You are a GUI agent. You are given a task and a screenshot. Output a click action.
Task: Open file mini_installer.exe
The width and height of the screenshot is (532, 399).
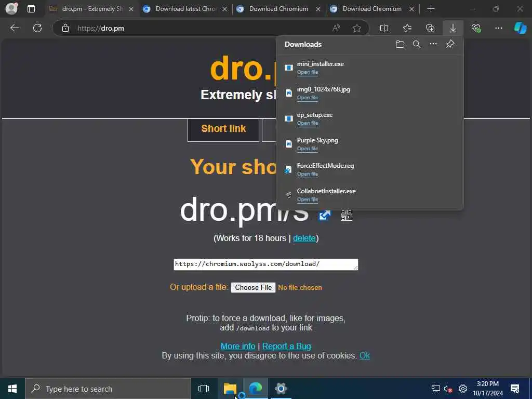click(x=308, y=72)
